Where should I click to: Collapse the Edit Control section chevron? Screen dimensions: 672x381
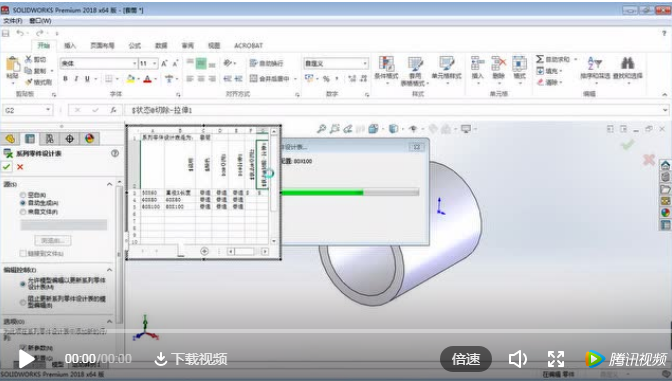pyautogui.click(x=110, y=270)
